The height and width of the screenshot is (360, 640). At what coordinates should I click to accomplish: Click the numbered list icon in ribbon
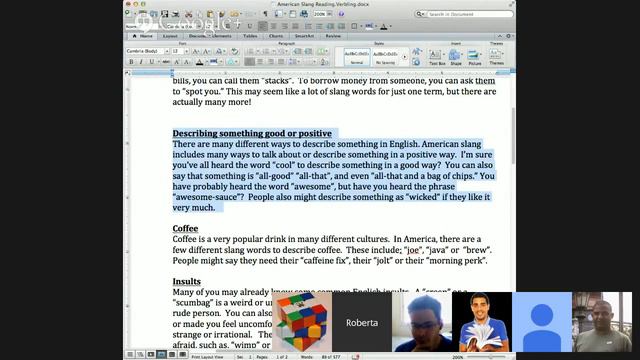tap(265, 51)
